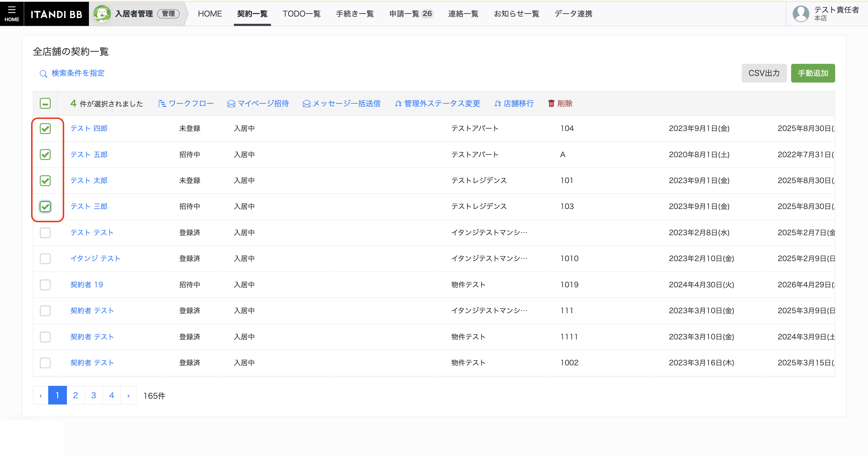Click the icon beside 管理外ステータス変更

click(398, 104)
